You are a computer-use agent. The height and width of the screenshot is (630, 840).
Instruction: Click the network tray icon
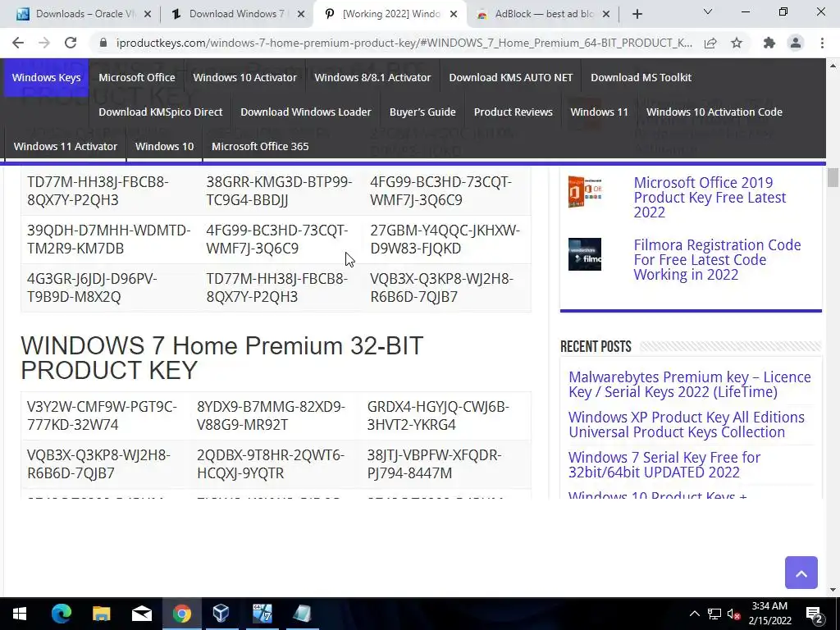(x=714, y=614)
